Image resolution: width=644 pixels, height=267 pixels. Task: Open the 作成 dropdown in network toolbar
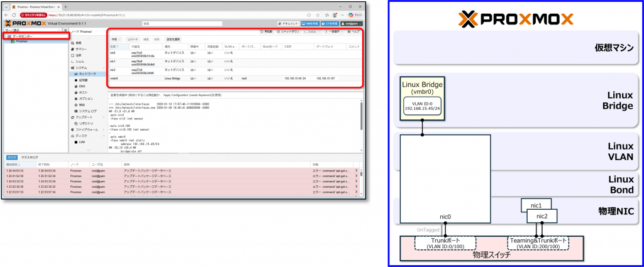[116, 40]
